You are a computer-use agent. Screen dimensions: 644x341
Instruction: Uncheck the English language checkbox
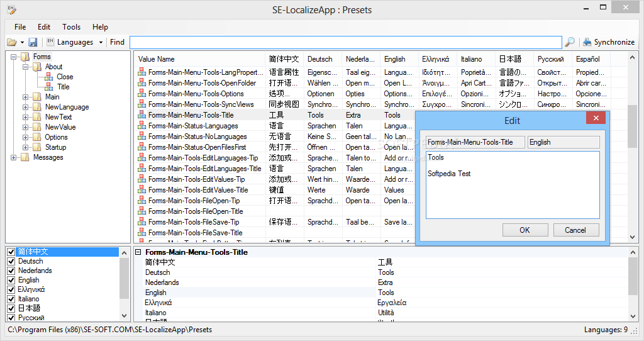click(11, 280)
